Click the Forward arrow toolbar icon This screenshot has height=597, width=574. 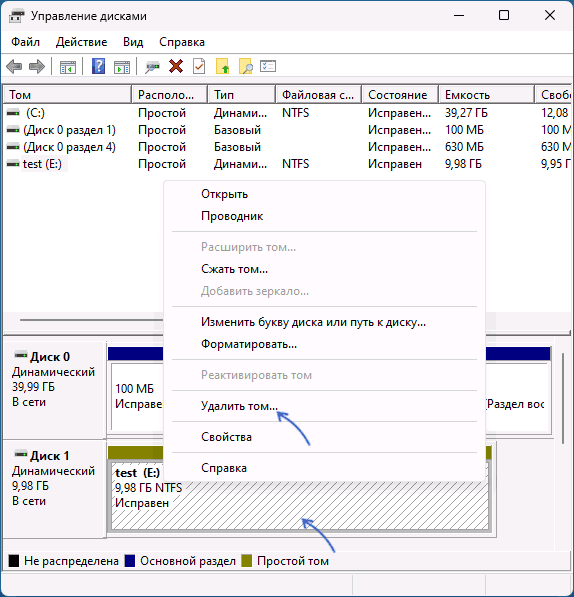[x=37, y=67]
